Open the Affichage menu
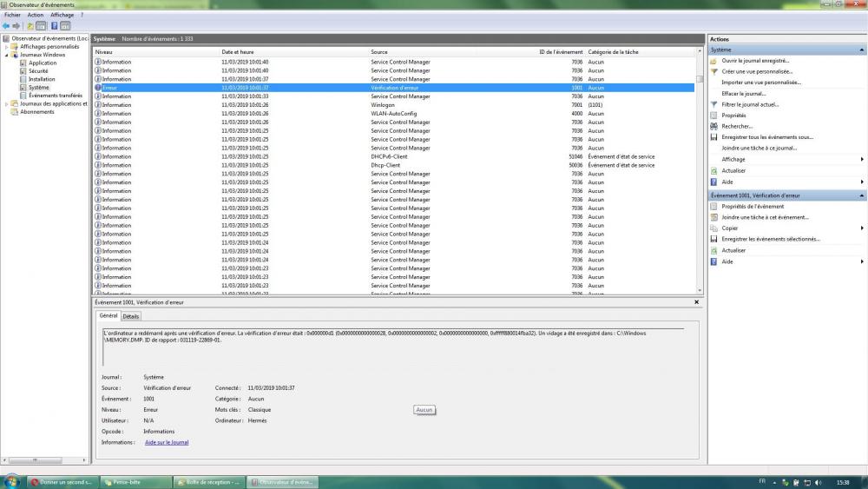This screenshot has width=868, height=489. 62,15
